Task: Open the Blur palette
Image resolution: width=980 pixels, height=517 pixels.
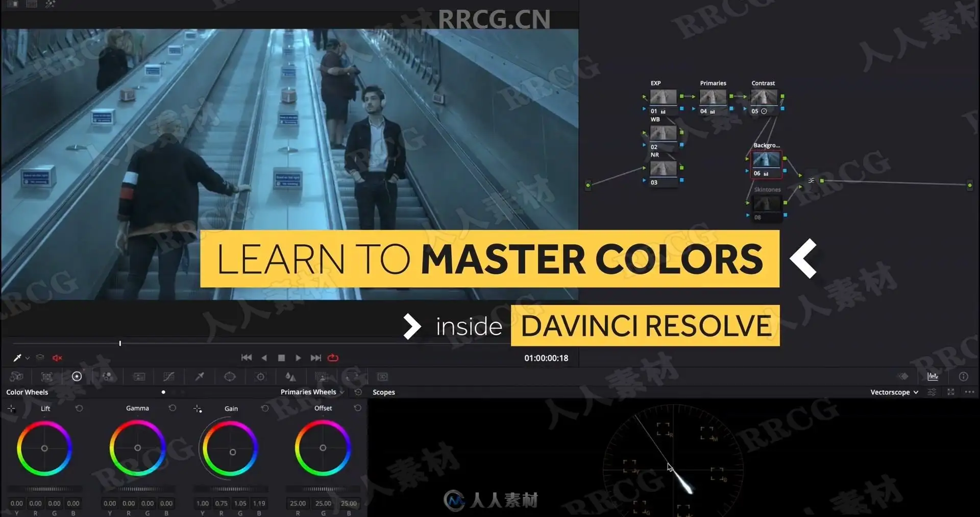Action: (290, 377)
